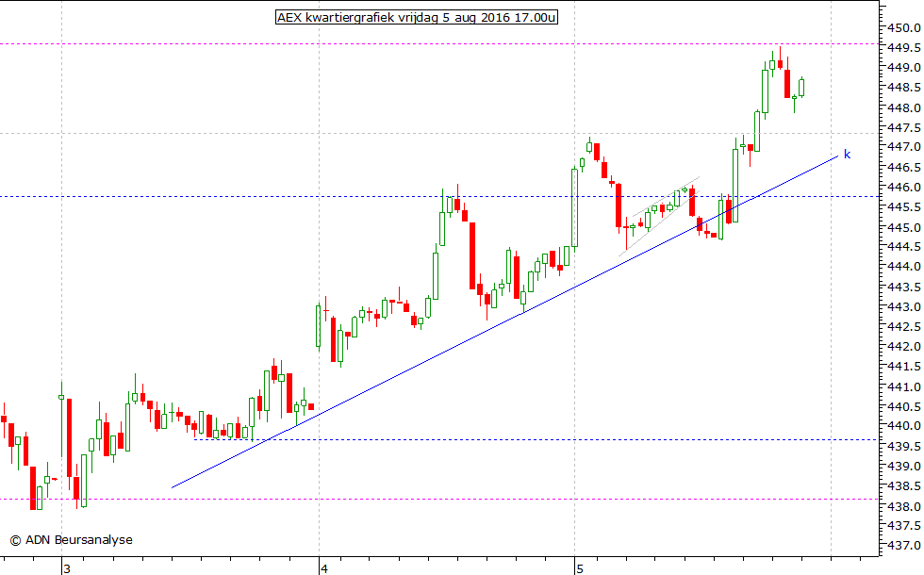Click the '440.5' price axis label

click(x=904, y=406)
